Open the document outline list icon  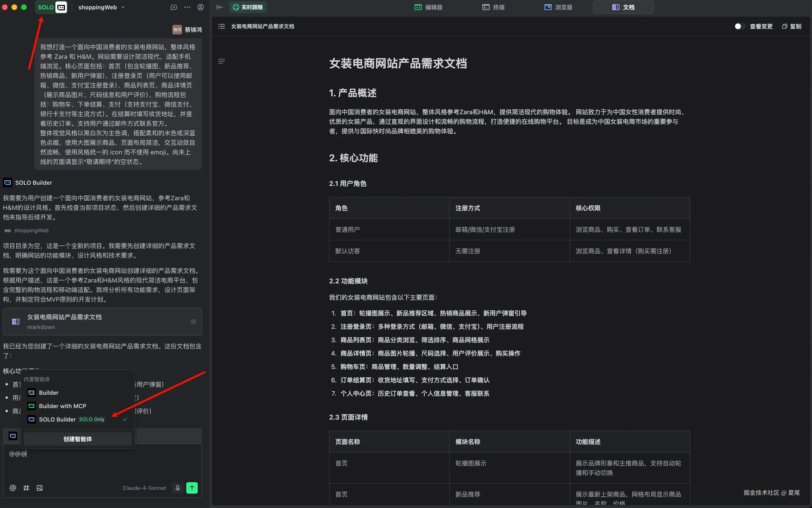(221, 26)
